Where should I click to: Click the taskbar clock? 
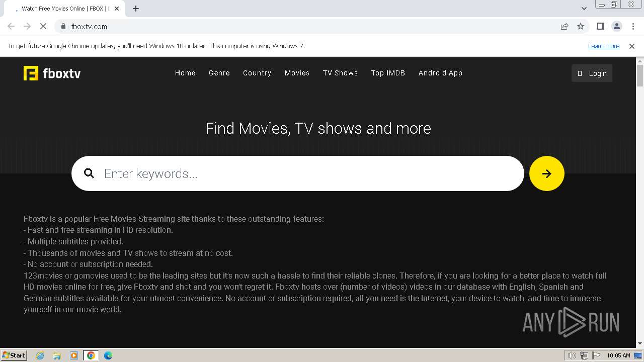tap(618, 355)
